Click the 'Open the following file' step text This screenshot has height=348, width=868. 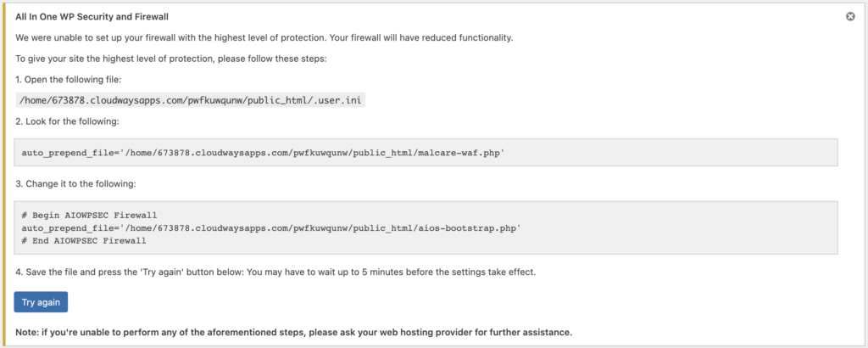[68, 80]
